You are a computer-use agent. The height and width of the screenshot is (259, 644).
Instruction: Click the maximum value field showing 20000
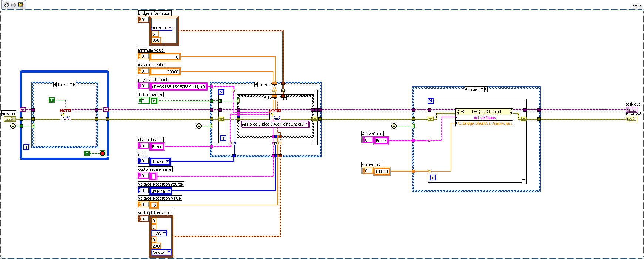[x=165, y=72]
